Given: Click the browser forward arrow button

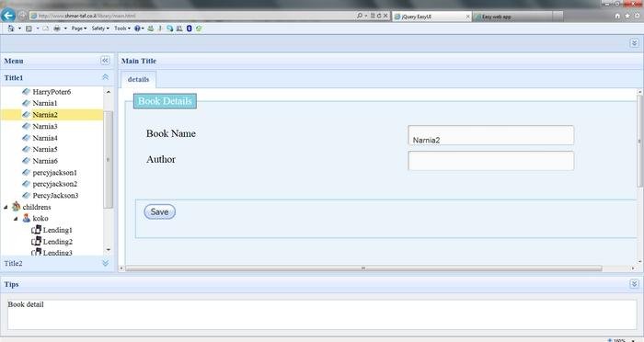Looking at the screenshot, I should (22, 16).
